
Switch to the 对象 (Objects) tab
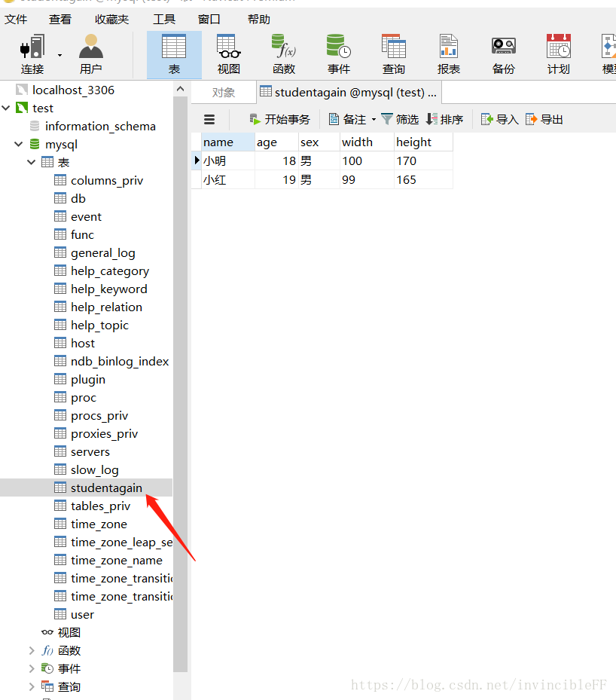tap(224, 93)
